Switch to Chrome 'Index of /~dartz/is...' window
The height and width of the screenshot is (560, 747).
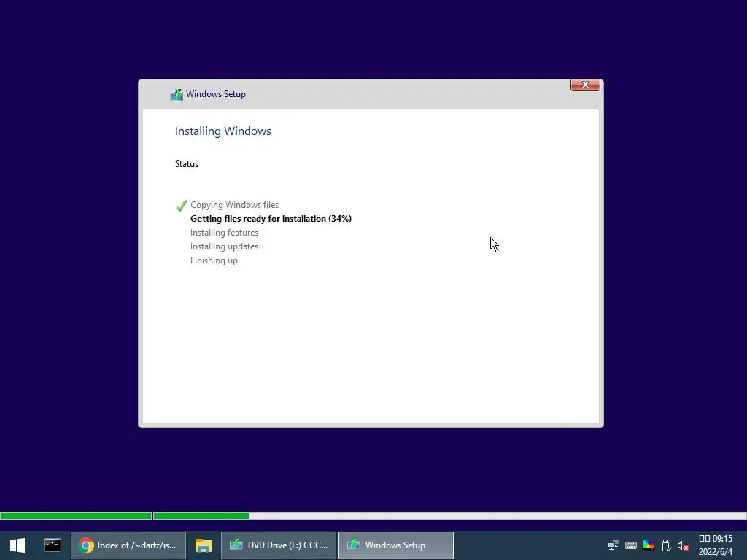(x=128, y=545)
